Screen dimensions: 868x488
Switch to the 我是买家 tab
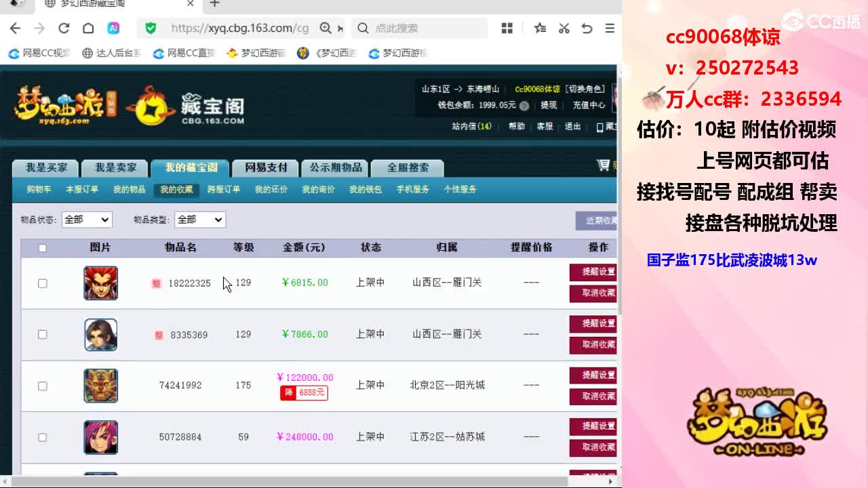click(x=45, y=167)
